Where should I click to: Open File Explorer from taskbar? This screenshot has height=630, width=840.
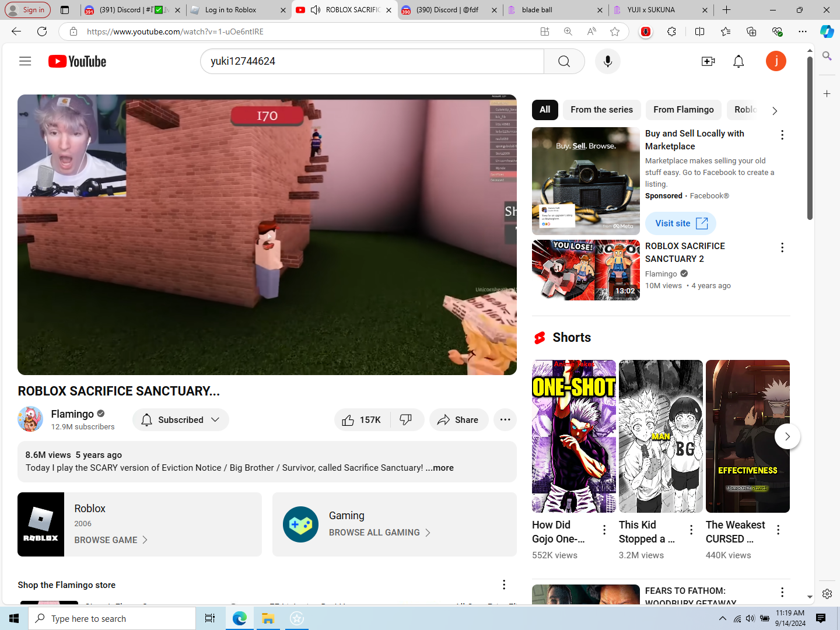268,618
